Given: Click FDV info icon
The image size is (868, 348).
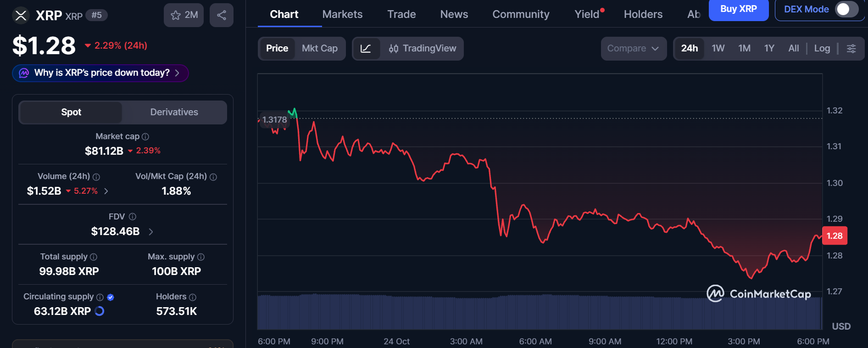Looking at the screenshot, I should tap(133, 217).
